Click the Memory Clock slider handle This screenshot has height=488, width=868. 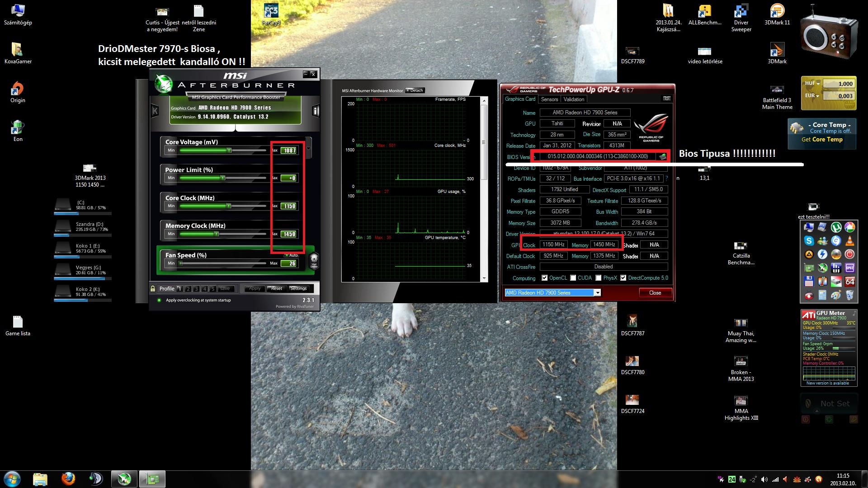tap(216, 234)
